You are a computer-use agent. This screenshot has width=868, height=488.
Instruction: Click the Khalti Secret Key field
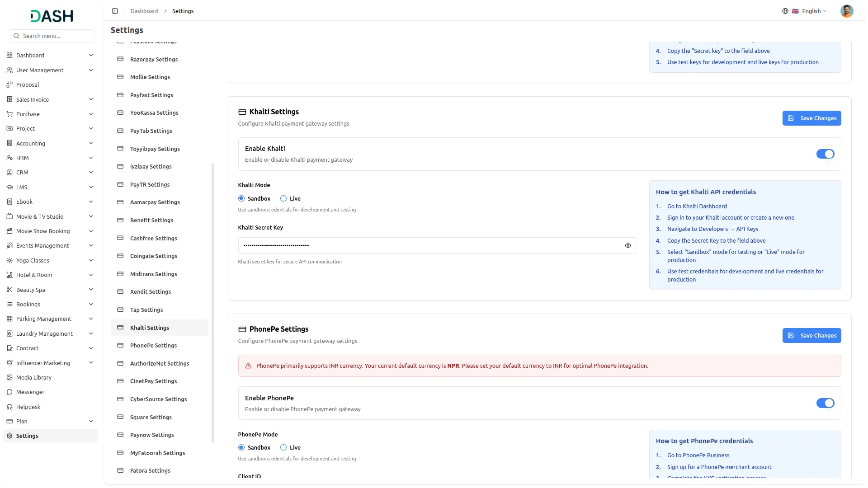tap(437, 245)
